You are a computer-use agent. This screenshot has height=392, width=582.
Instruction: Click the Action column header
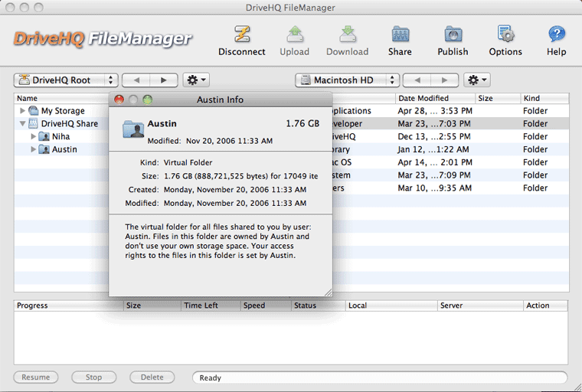pyautogui.click(x=545, y=305)
